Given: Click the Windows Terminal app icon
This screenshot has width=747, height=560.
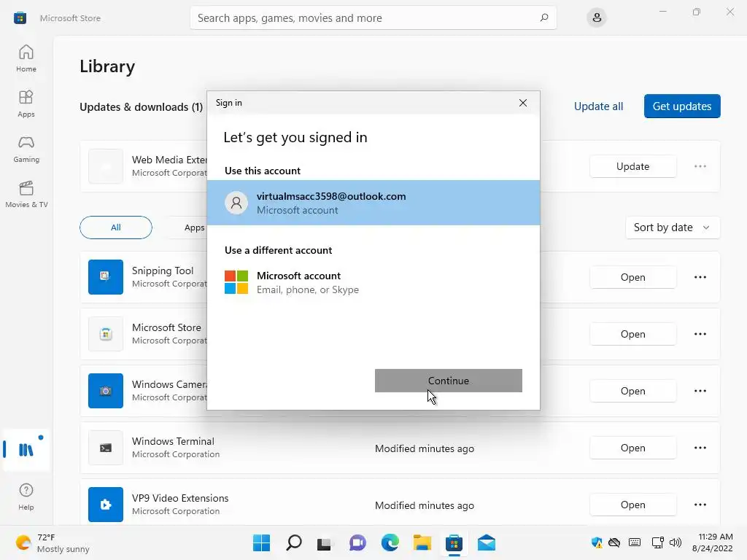Looking at the screenshot, I should pyautogui.click(x=106, y=448).
